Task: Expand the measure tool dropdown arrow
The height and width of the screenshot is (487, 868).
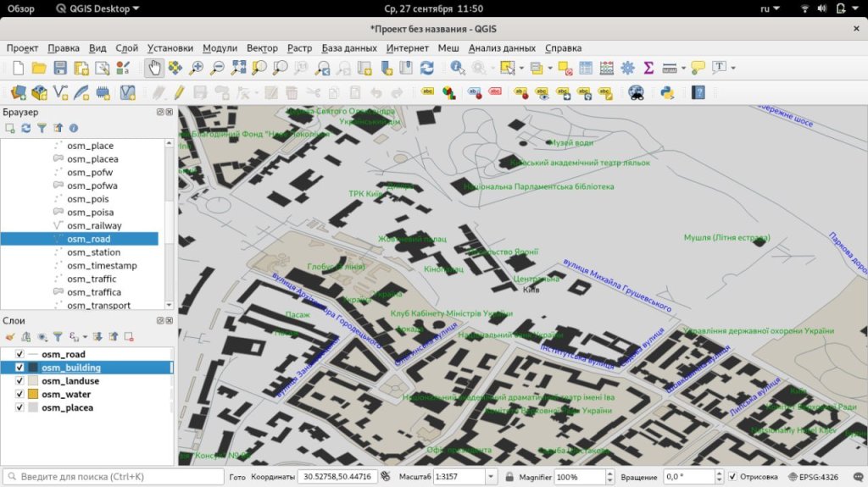Action: click(x=682, y=68)
